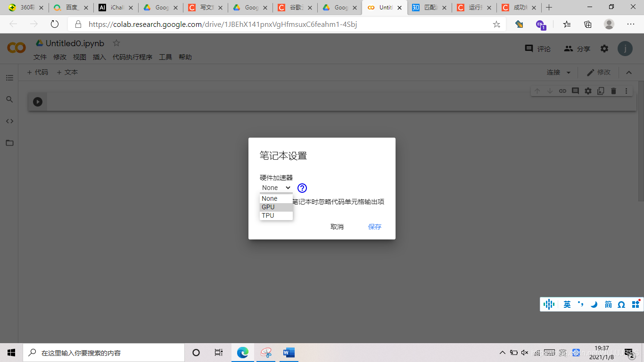Open hardware accelerator None dropdown
Image resolution: width=644 pixels, height=362 pixels.
276,188
